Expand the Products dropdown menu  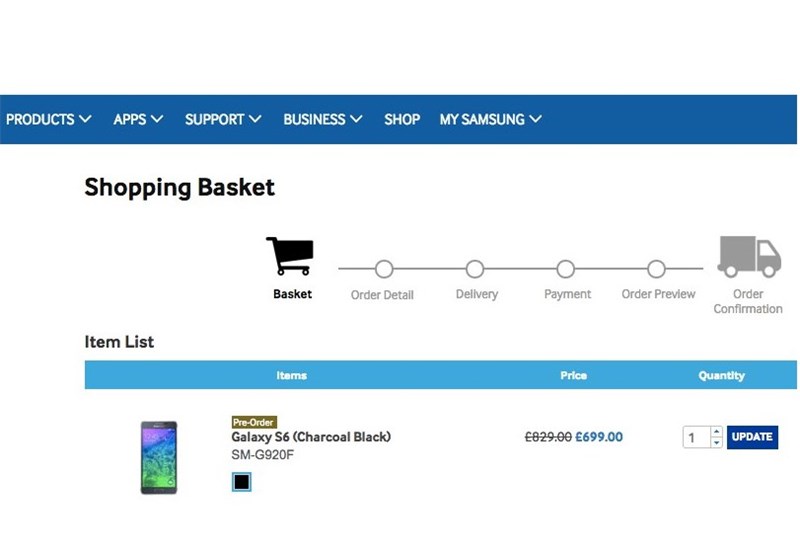(48, 119)
